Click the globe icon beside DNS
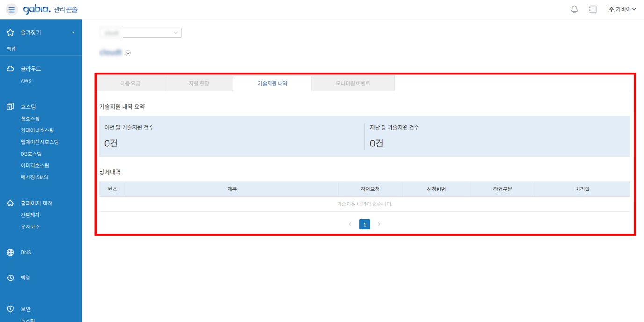 tap(10, 252)
